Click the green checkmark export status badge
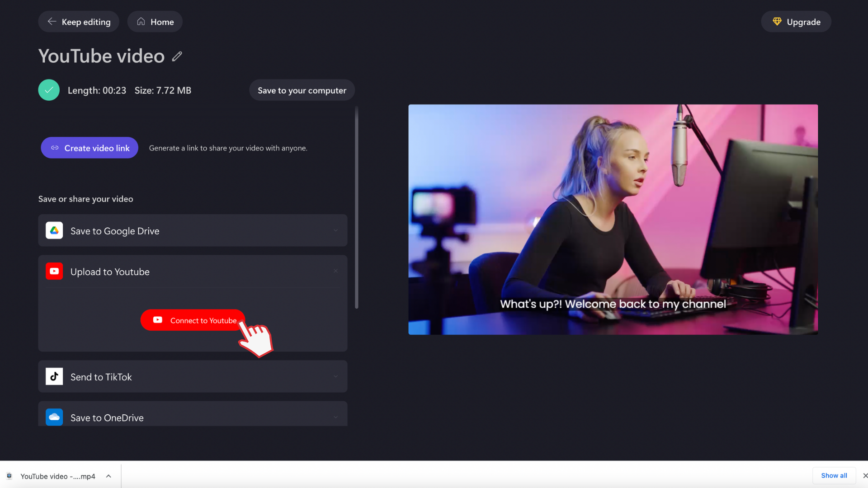The width and height of the screenshot is (868, 488). (48, 90)
